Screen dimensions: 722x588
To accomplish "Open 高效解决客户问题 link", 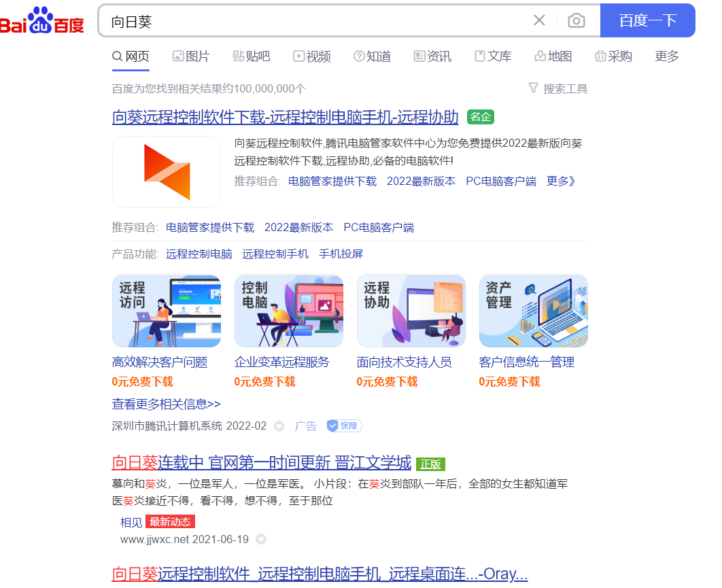I will (160, 362).
